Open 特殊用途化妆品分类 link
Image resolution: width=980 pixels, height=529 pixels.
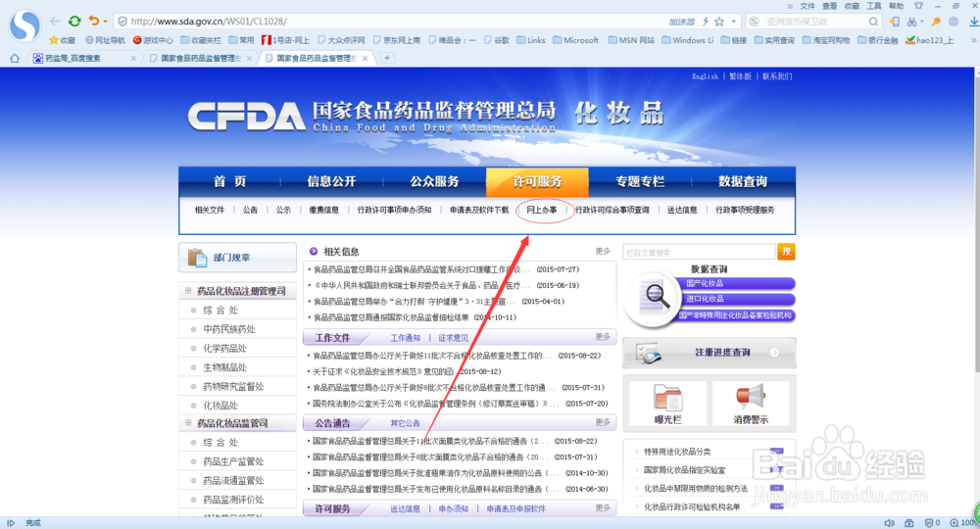tap(677, 452)
